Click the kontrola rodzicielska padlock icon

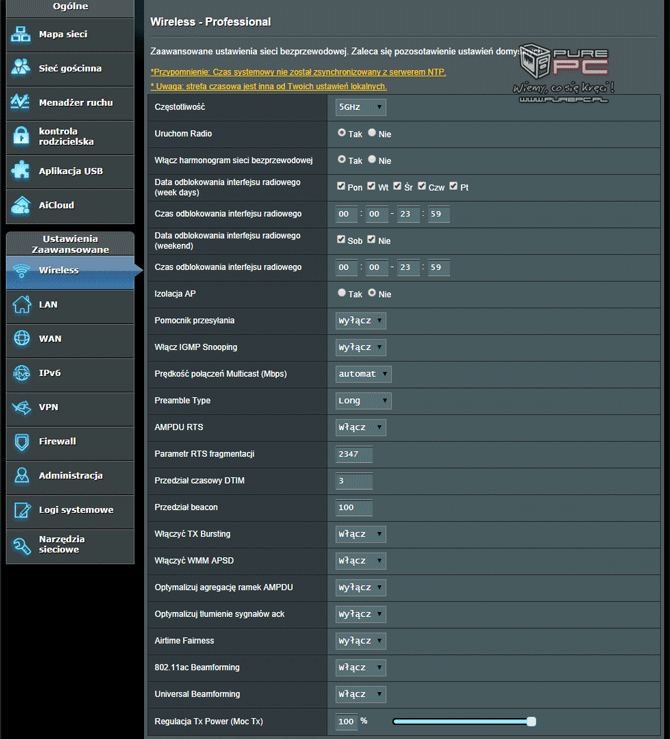pos(21,136)
